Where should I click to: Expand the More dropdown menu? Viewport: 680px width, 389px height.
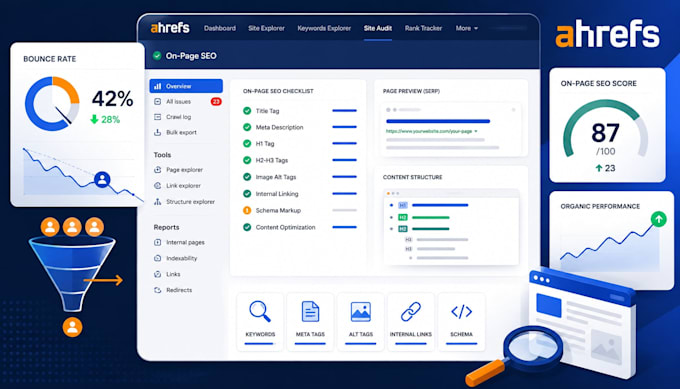tap(467, 28)
